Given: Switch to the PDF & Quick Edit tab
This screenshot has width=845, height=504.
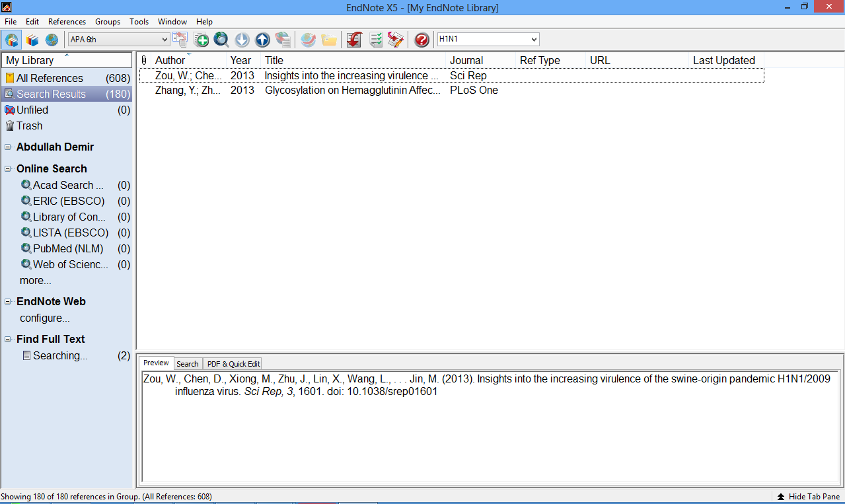Looking at the screenshot, I should 233,363.
